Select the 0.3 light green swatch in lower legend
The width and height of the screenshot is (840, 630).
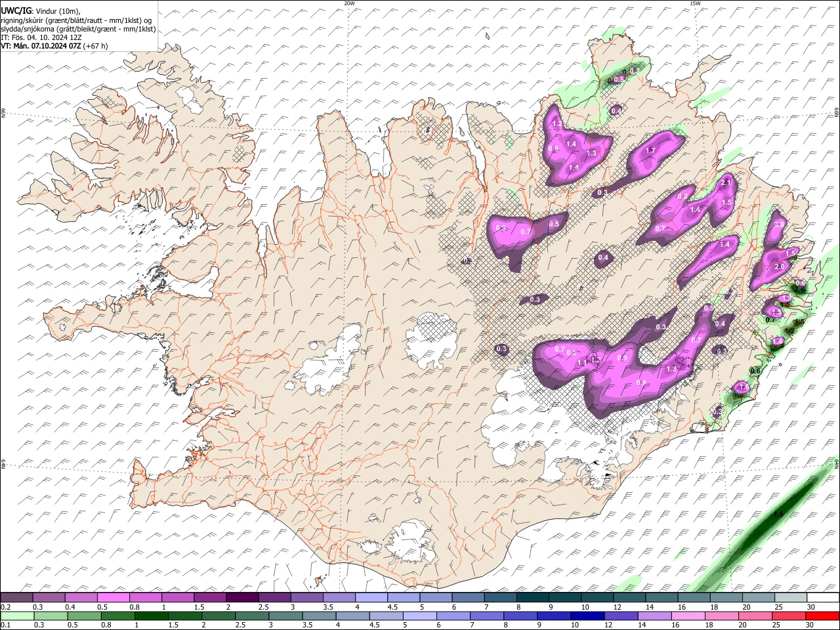tap(51, 616)
